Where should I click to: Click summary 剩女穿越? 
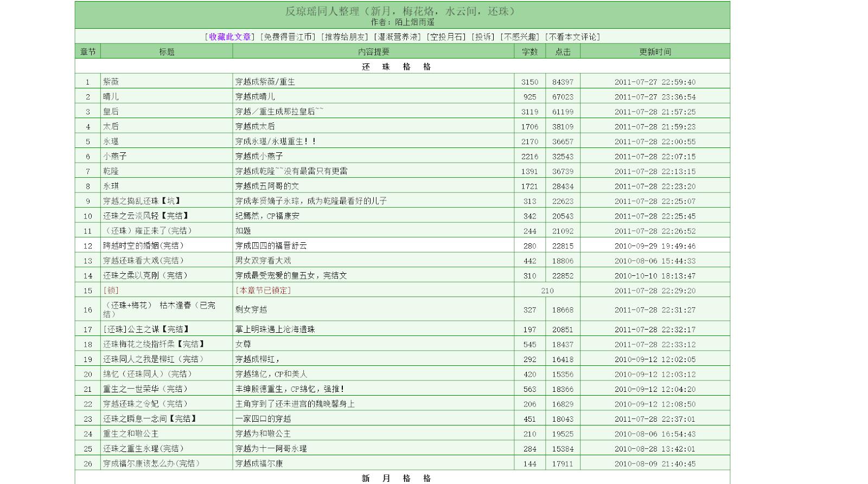pos(251,309)
